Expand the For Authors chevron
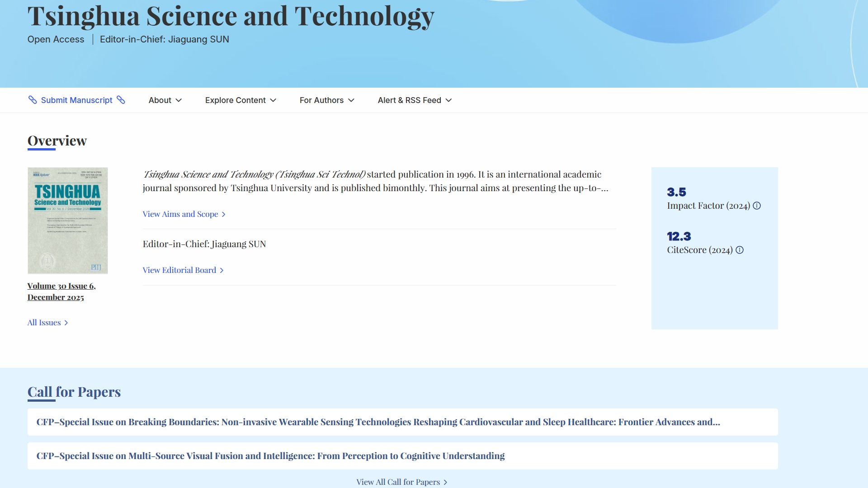 (x=351, y=100)
